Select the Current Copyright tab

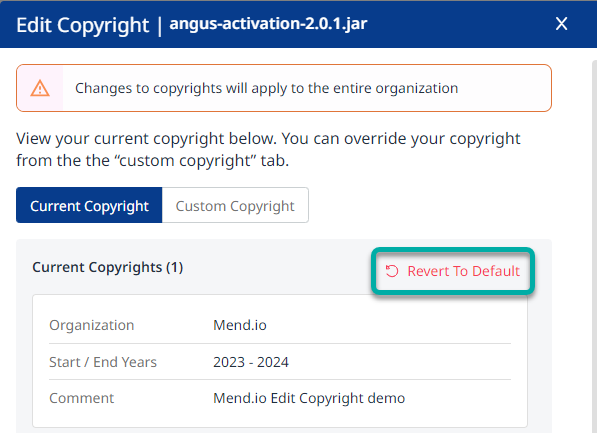[x=89, y=205]
